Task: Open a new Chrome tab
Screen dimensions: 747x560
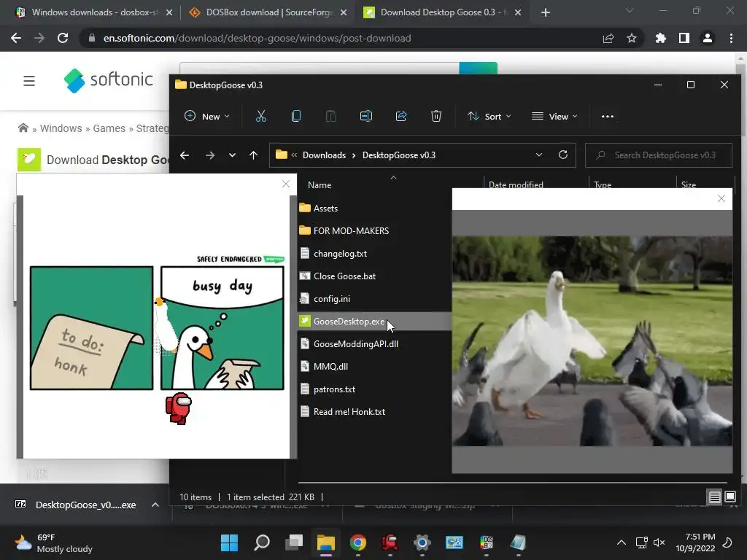Action: point(546,12)
